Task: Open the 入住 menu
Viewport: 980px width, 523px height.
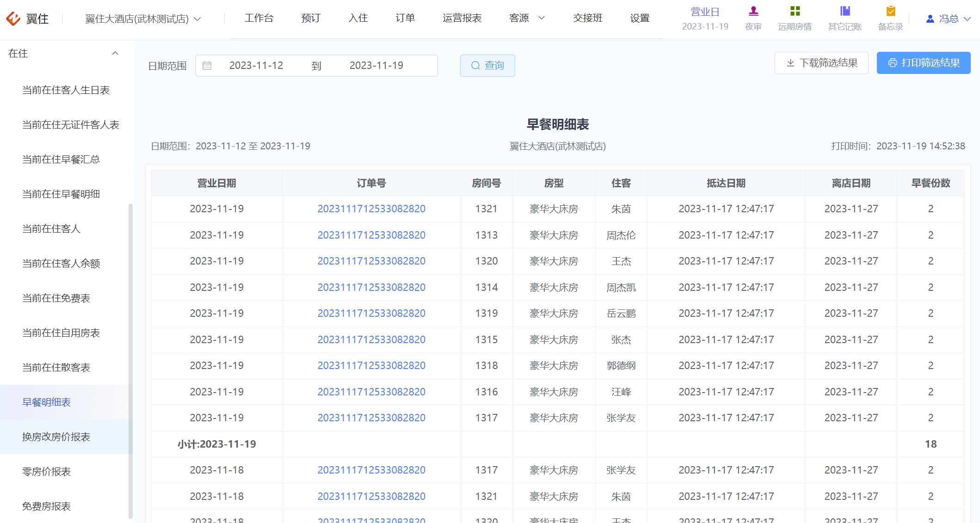Action: (x=358, y=18)
